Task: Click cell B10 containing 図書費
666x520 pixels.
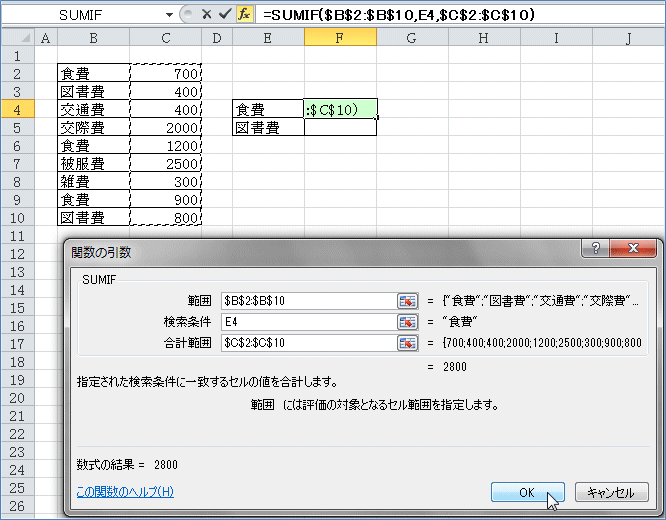Action: (93, 217)
